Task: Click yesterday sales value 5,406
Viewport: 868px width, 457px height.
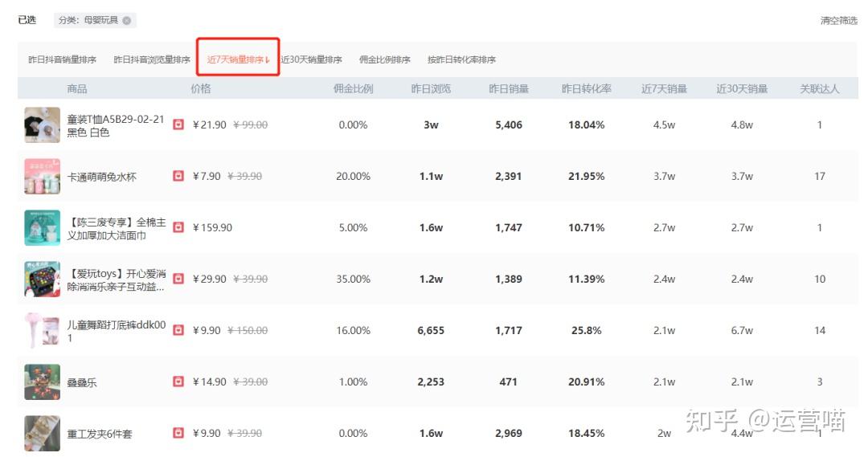Action: coord(508,124)
